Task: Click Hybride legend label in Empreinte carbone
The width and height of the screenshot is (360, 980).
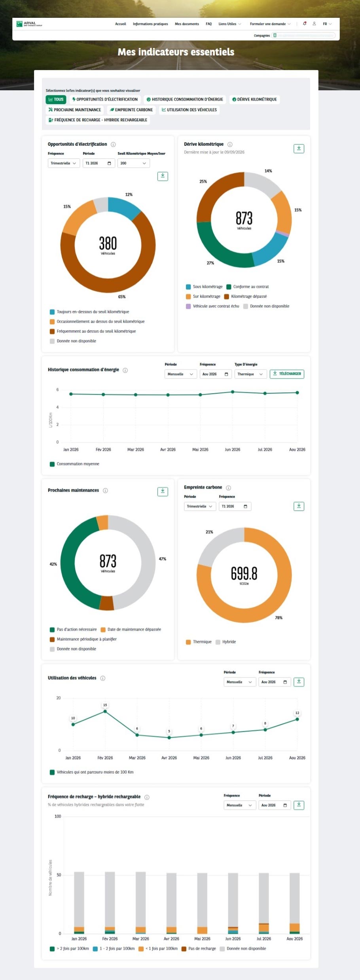Action: (229, 642)
